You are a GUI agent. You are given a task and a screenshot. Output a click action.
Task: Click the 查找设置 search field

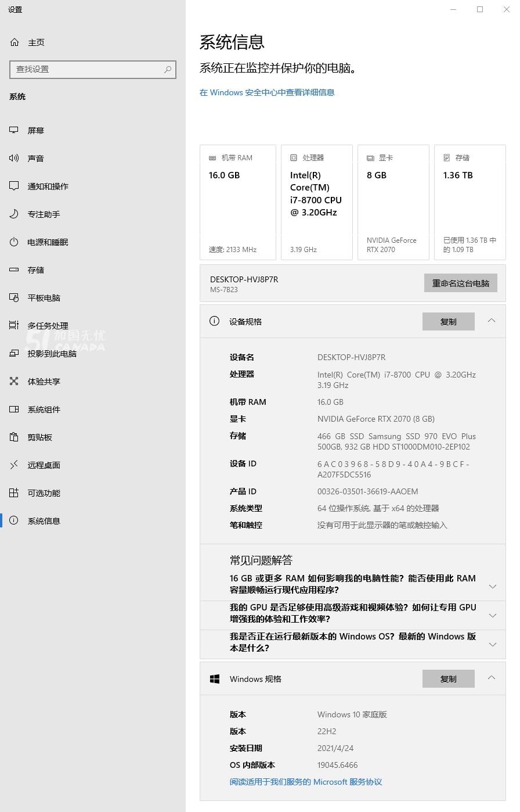pyautogui.click(x=93, y=69)
